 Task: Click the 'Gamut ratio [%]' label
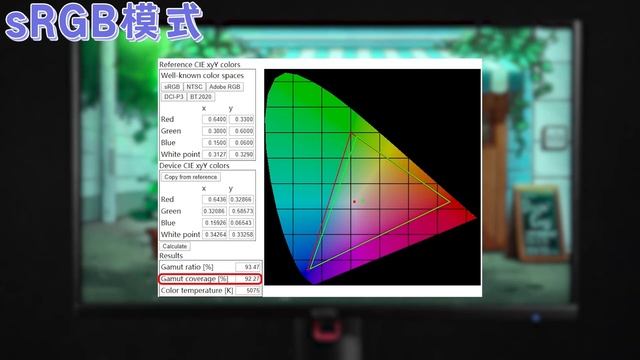187,267
